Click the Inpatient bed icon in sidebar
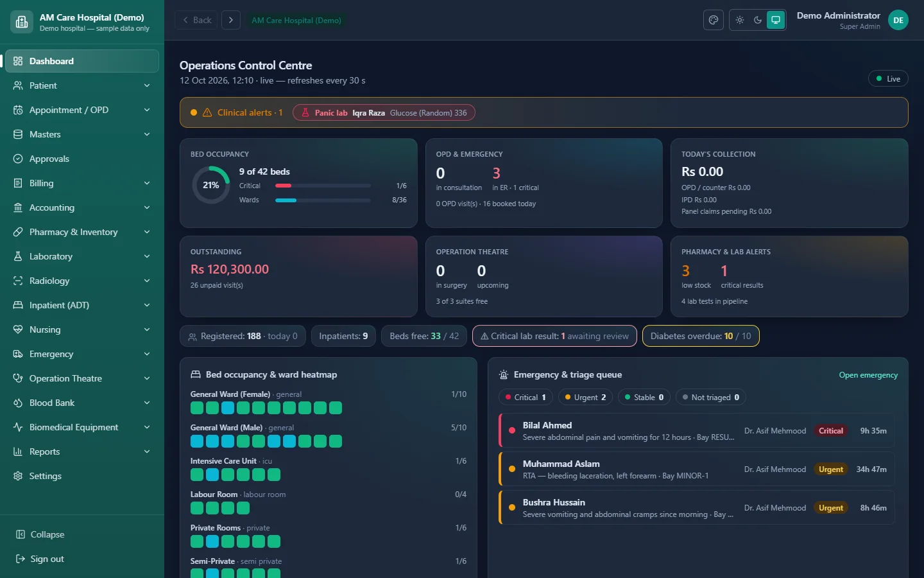Viewport: 924px width, 578px height. 18,305
